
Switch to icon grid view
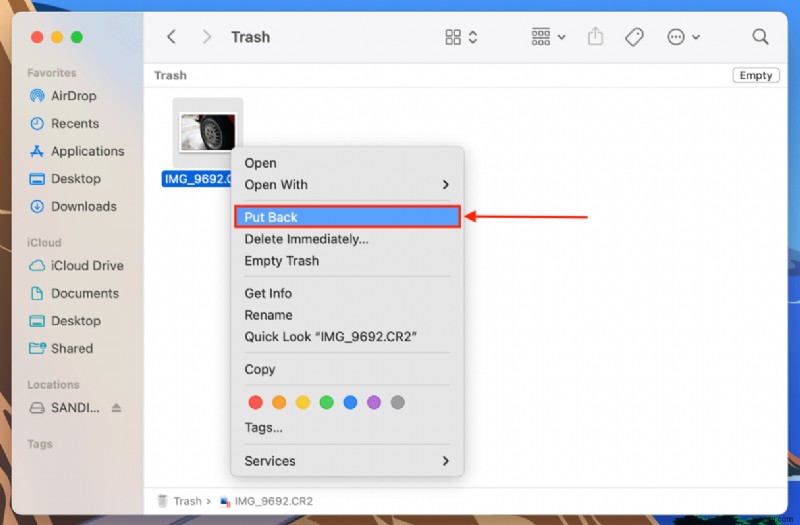453,37
